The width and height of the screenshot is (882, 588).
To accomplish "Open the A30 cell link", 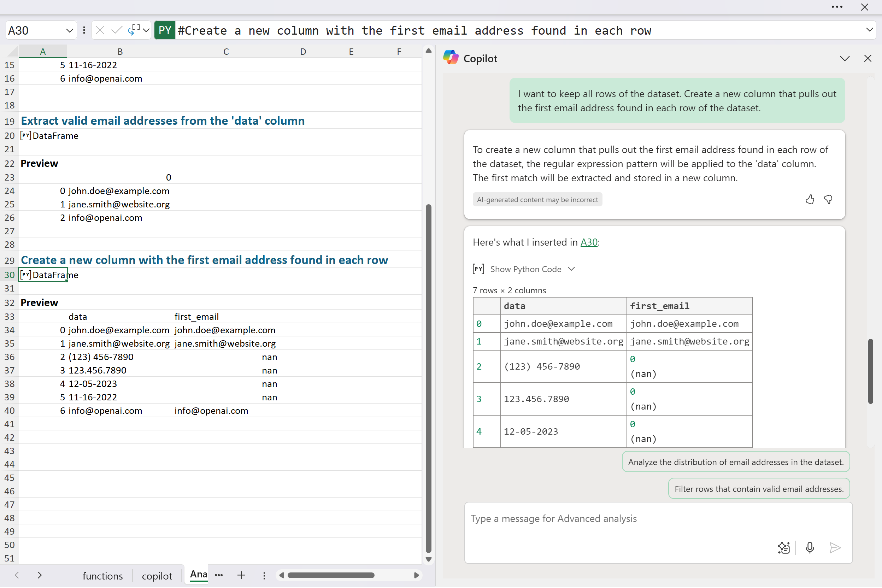I will click(x=589, y=242).
